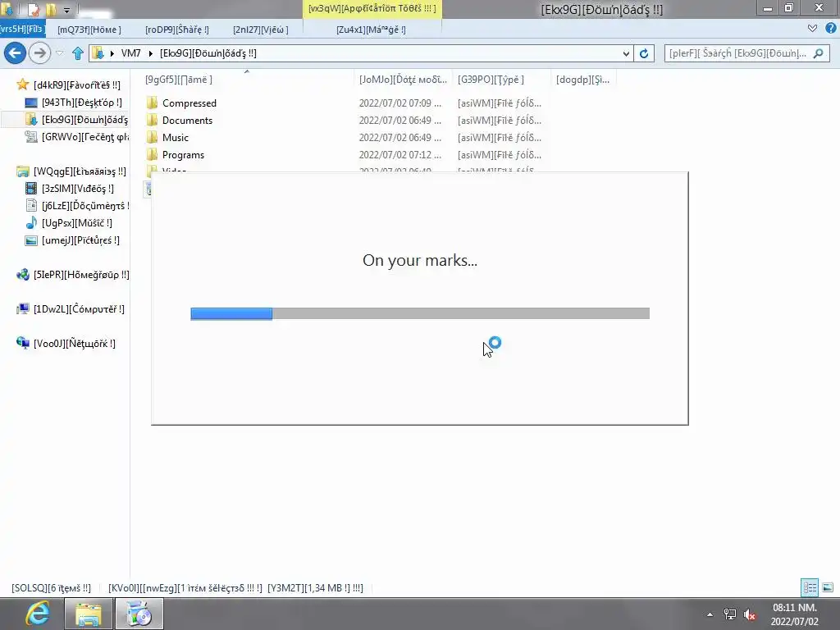Click the Explorer window icon in title bar
Viewport: 840px width, 630px height.
[8, 9]
